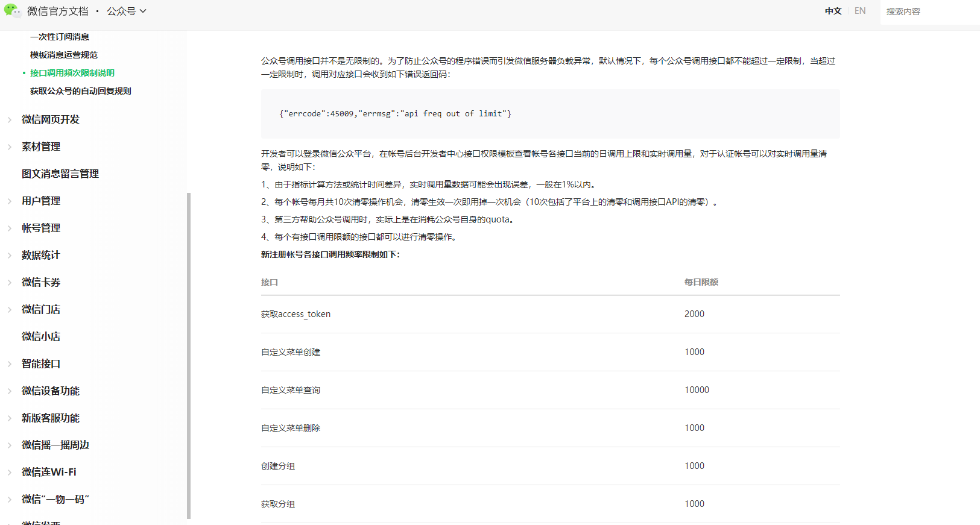Click the sidebar vertical scrollbar
This screenshot has height=525, width=980.
pyautogui.click(x=189, y=356)
